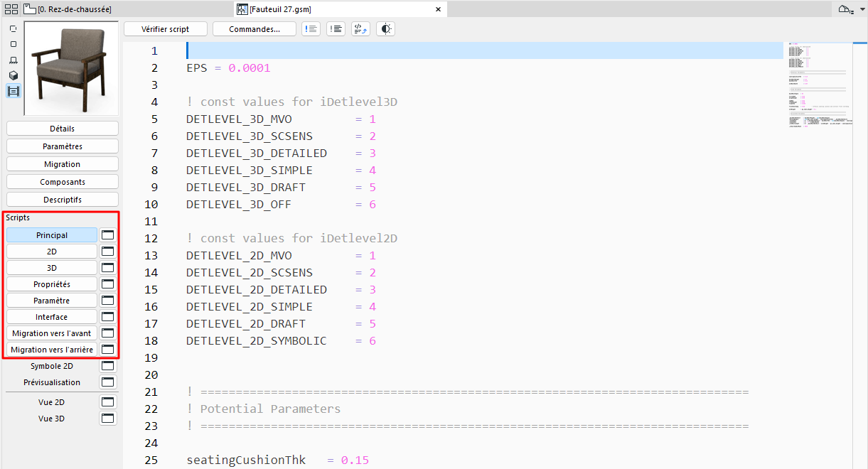868x469 pixels.
Task: Select the 2D symbol square icon
Action: click(12, 44)
